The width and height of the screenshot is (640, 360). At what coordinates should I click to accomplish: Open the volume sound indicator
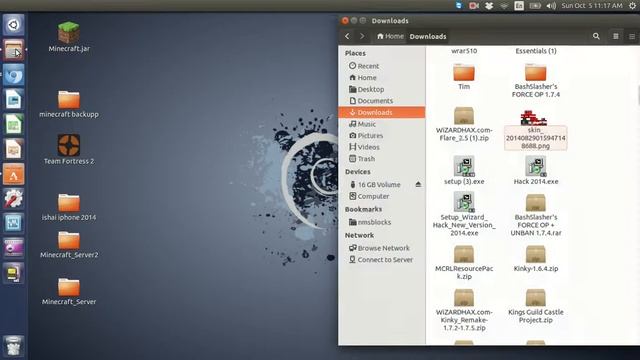click(x=551, y=6)
